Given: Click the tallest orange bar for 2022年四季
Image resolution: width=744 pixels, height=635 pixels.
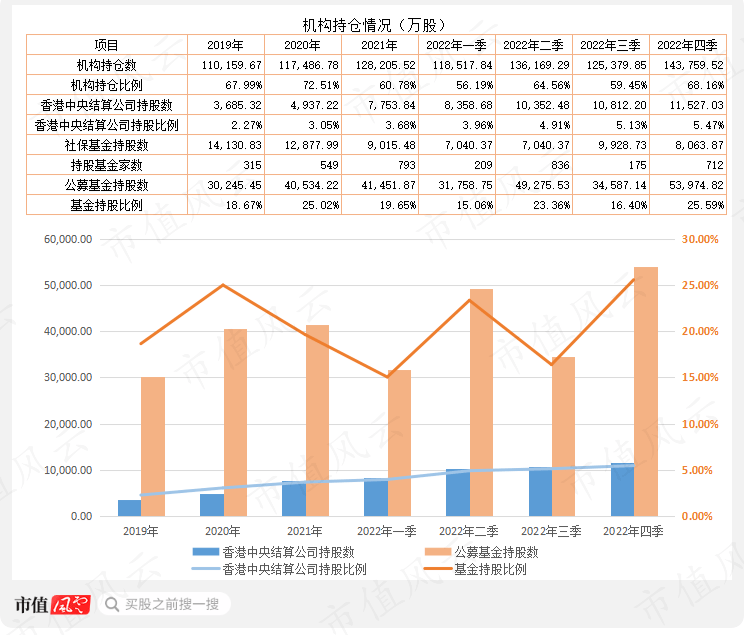Looking at the screenshot, I should tap(646, 390).
